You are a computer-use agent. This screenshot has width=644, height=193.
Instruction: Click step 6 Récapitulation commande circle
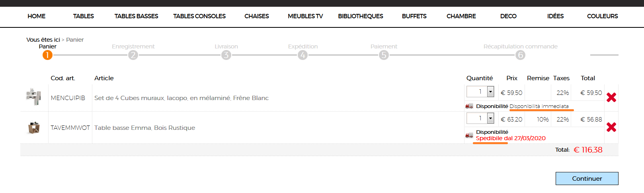point(520,55)
